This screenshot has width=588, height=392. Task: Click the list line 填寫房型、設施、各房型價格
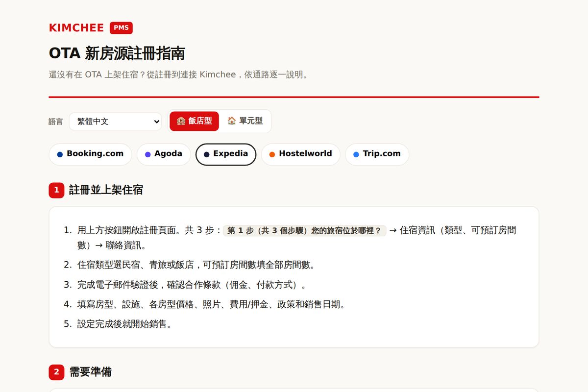tap(212, 304)
